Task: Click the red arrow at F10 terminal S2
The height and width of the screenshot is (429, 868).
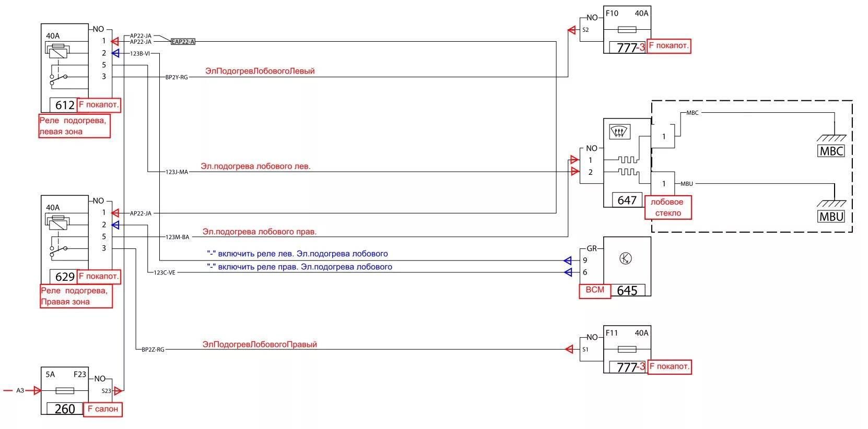Action: point(571,30)
